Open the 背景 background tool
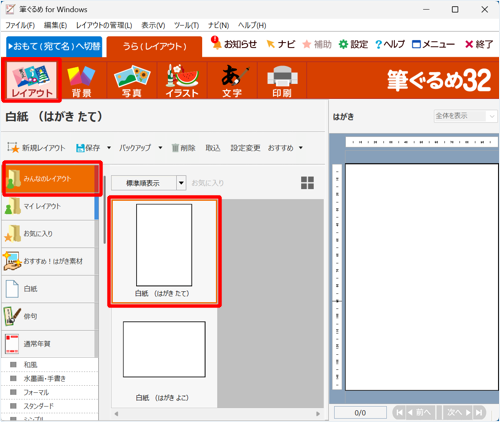The height and width of the screenshot is (422, 500). 82,80
